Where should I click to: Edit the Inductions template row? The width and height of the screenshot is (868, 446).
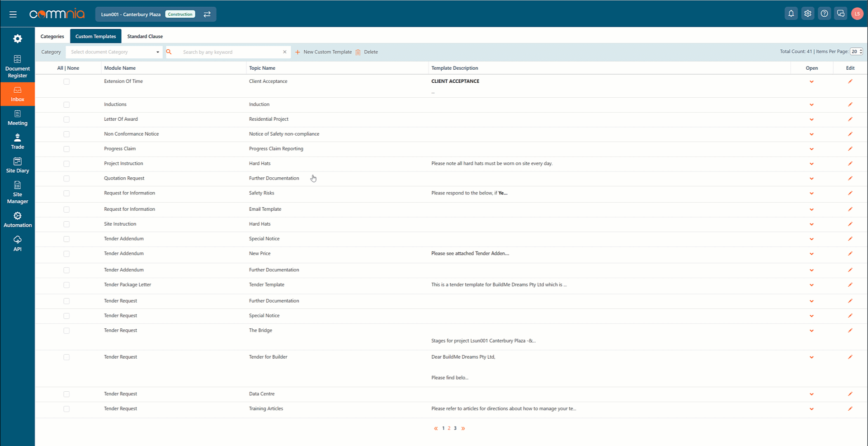[850, 104]
